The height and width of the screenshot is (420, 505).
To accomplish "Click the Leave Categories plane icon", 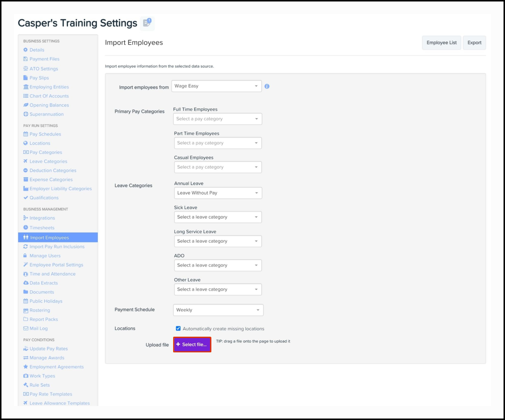I will pyautogui.click(x=25, y=161).
